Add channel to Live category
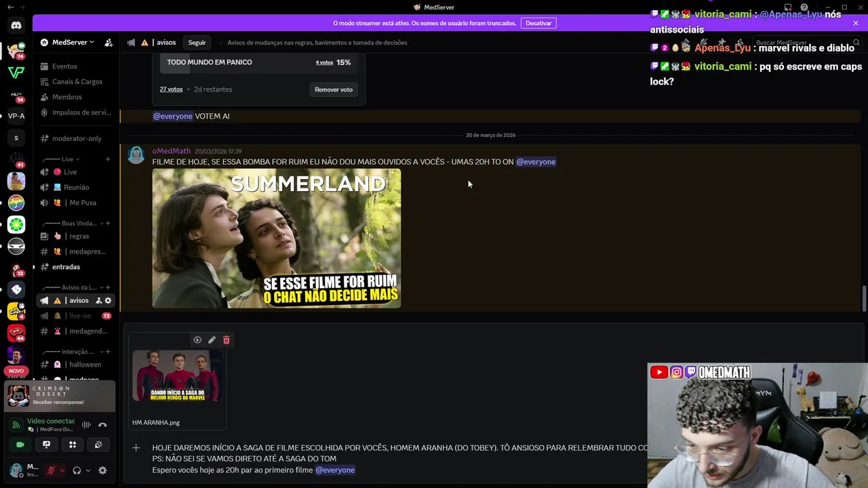The width and height of the screenshot is (868, 488). tap(108, 159)
